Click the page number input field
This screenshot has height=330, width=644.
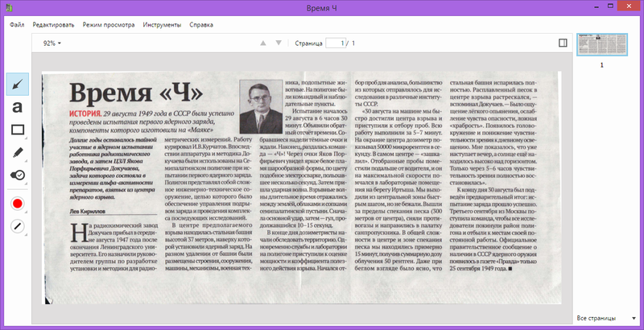click(x=336, y=43)
